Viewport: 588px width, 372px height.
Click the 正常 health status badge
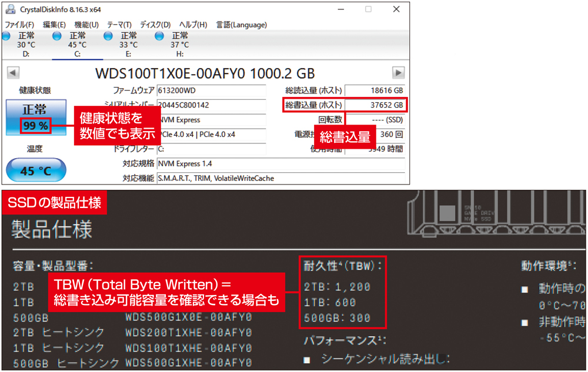tap(35, 111)
